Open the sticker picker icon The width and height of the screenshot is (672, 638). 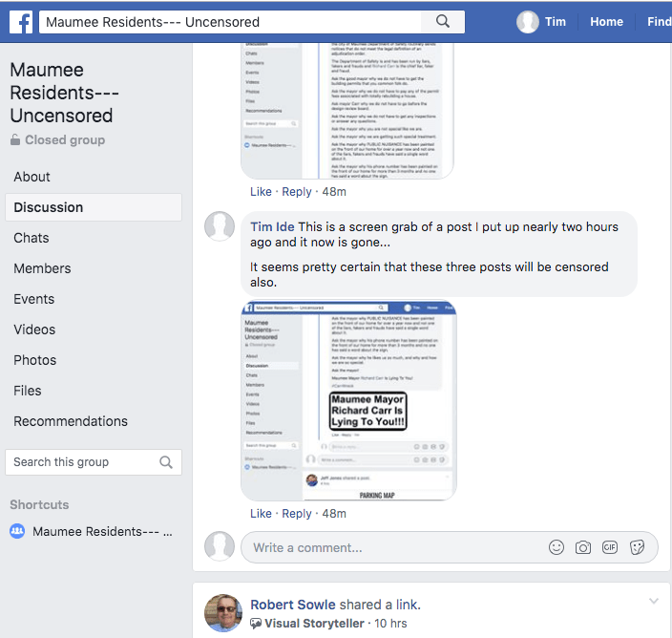(x=638, y=547)
